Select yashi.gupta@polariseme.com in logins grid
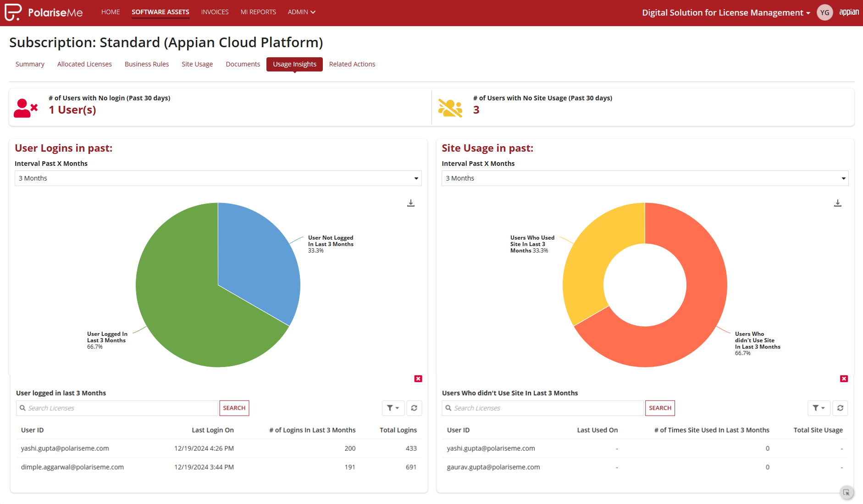The image size is (863, 504). coord(65,448)
